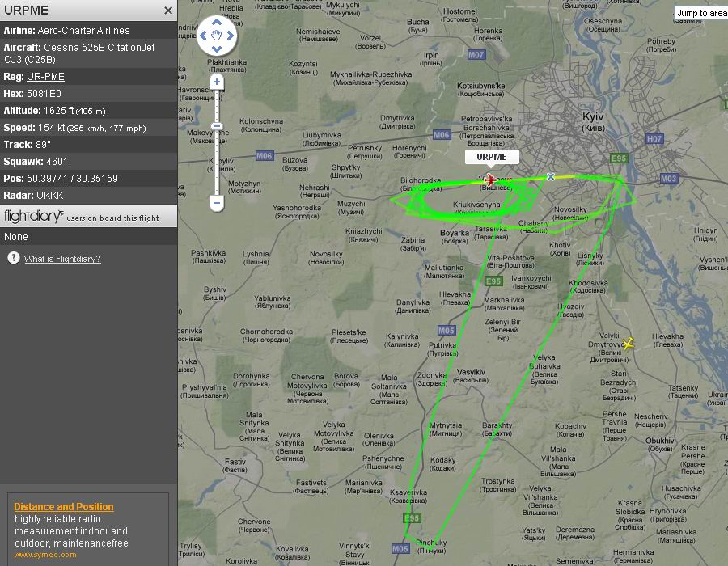Screen dimensions: 728x566
Task: Close the URPME flight info panel
Action: [168, 11]
